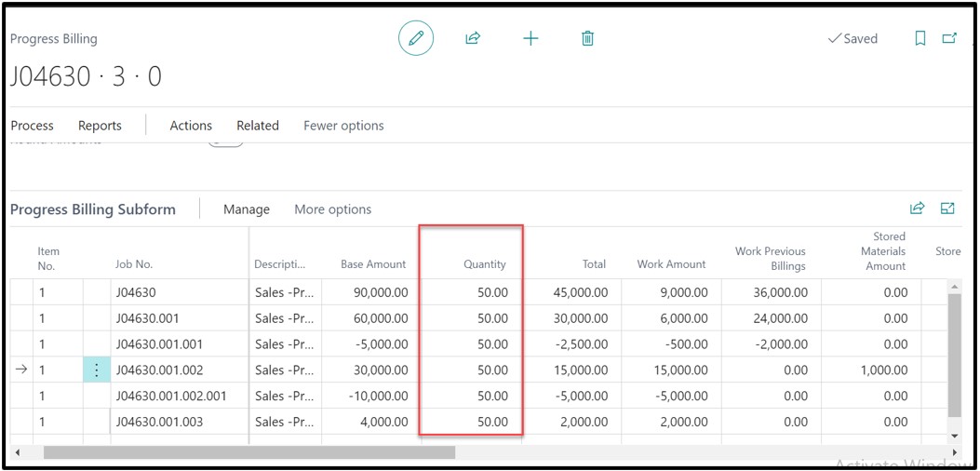The height and width of the screenshot is (471, 980).
Task: Click the pencil edit icon
Action: [416, 38]
